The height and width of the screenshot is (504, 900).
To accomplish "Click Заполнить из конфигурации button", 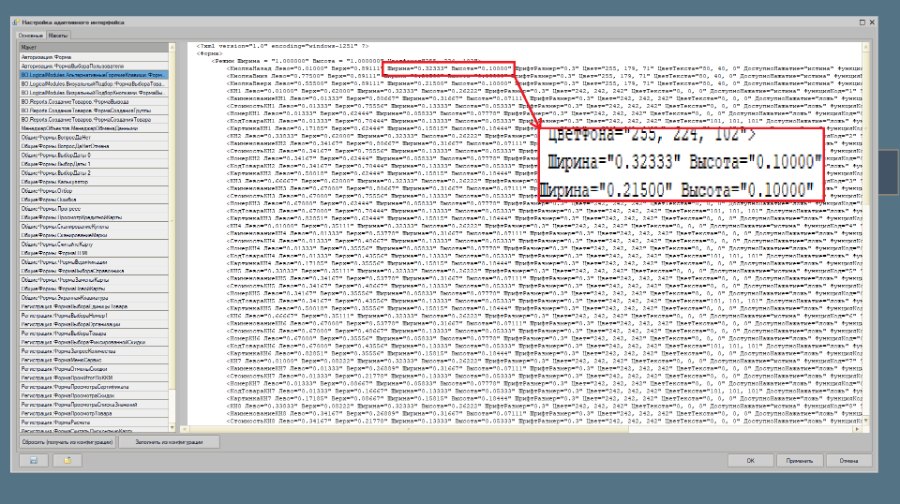I will click(x=169, y=442).
